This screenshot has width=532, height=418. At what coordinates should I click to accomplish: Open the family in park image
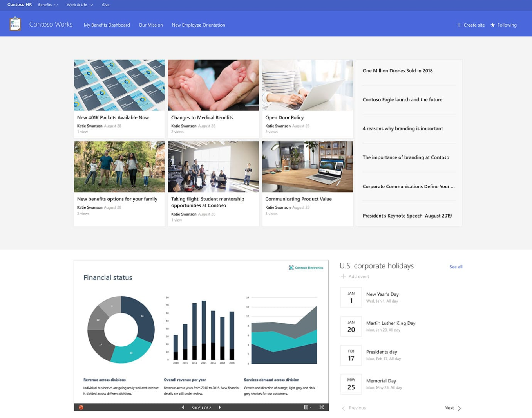(119, 167)
